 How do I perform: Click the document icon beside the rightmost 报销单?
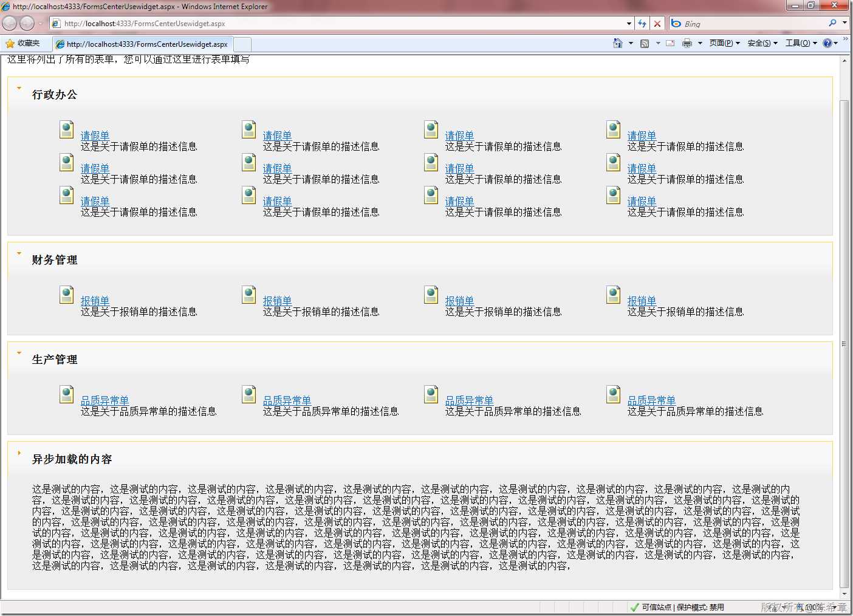pos(614,295)
